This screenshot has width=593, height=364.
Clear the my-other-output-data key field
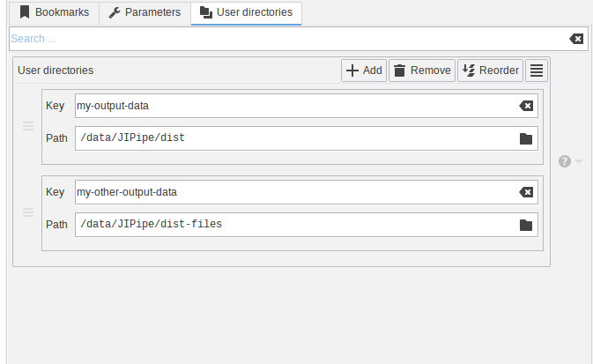526,192
